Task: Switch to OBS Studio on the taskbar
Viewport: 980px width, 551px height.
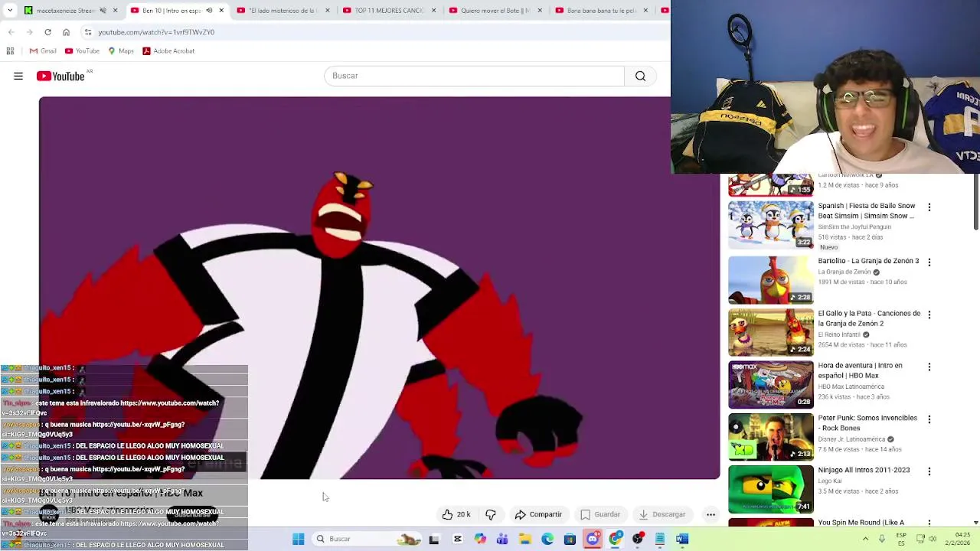Action: [637, 539]
